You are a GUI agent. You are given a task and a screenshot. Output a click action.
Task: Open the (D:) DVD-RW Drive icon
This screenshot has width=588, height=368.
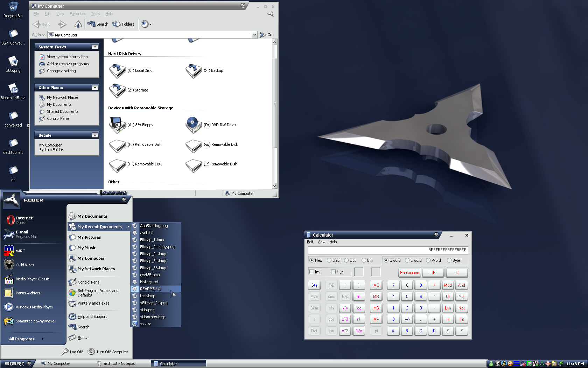click(194, 125)
